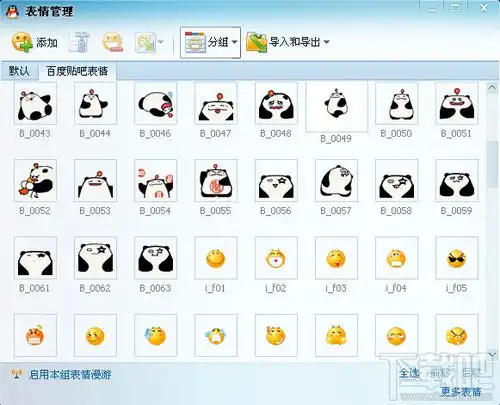Select panda emoticon B_0058
This screenshot has height=405, width=500.
397,181
